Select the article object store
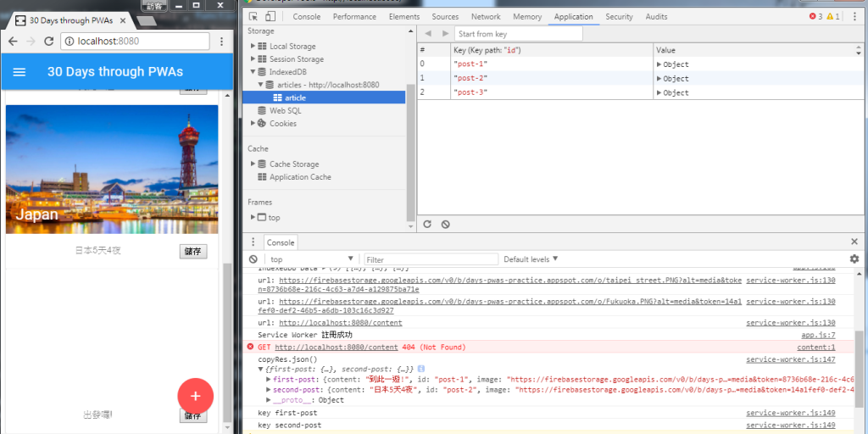 pos(324,98)
